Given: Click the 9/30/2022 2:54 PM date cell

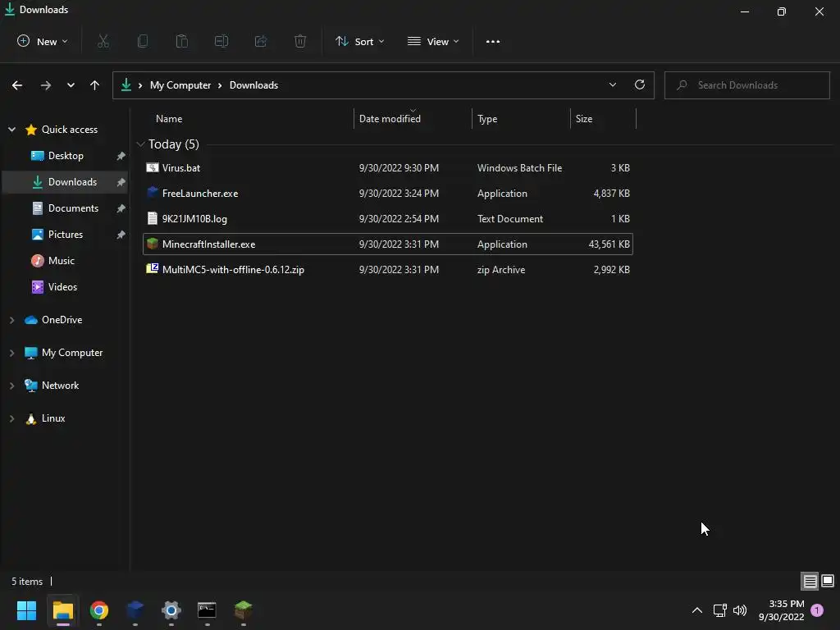Looking at the screenshot, I should coord(399,218).
